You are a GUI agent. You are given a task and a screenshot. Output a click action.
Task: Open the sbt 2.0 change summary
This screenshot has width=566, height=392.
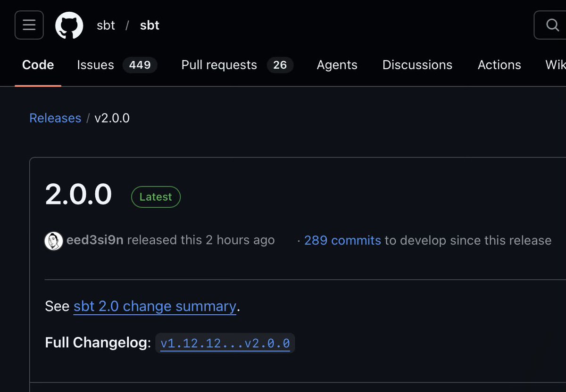pos(155,306)
